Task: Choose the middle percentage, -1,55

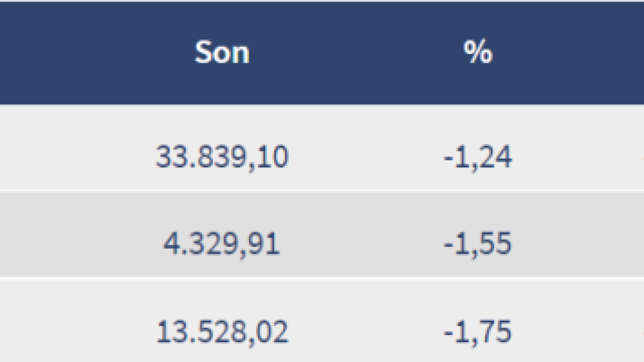Action: click(x=478, y=244)
